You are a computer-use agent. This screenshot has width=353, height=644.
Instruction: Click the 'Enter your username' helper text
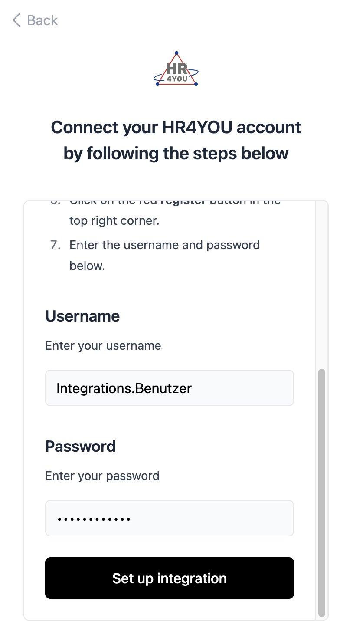click(x=103, y=346)
